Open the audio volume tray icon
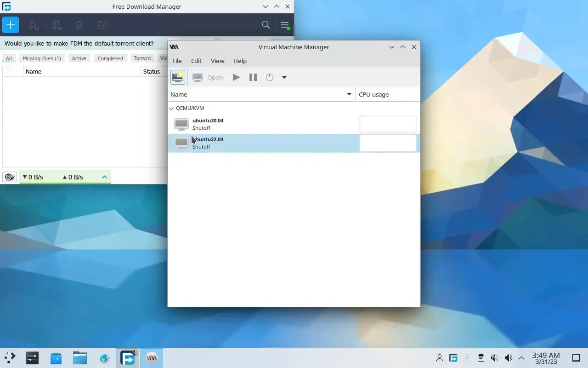Screen dimensions: 588x368 click(508, 358)
